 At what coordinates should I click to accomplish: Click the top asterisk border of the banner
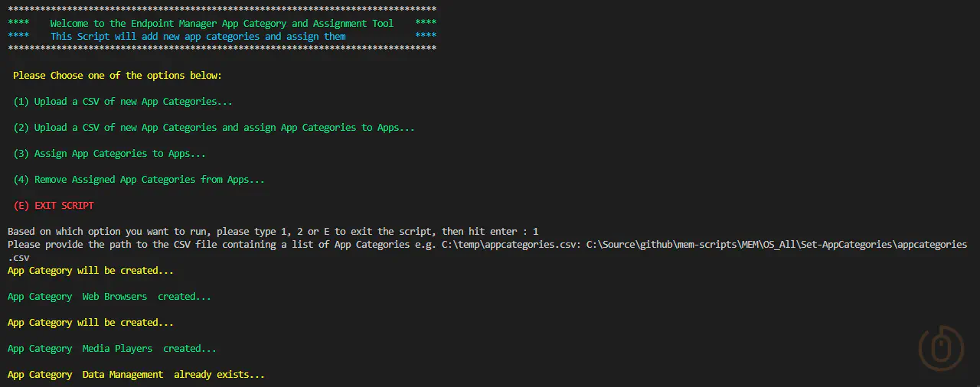pos(221,10)
